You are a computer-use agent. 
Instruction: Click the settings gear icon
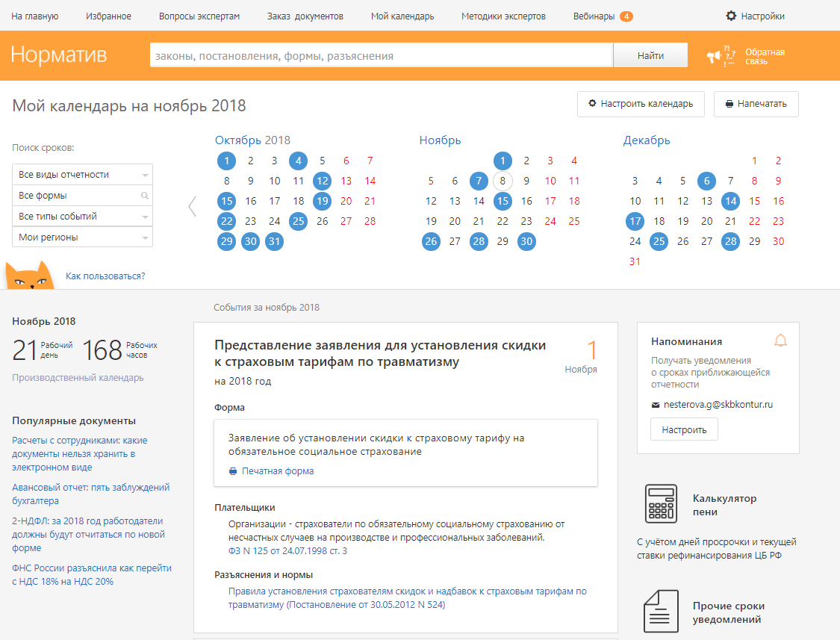pos(731,16)
